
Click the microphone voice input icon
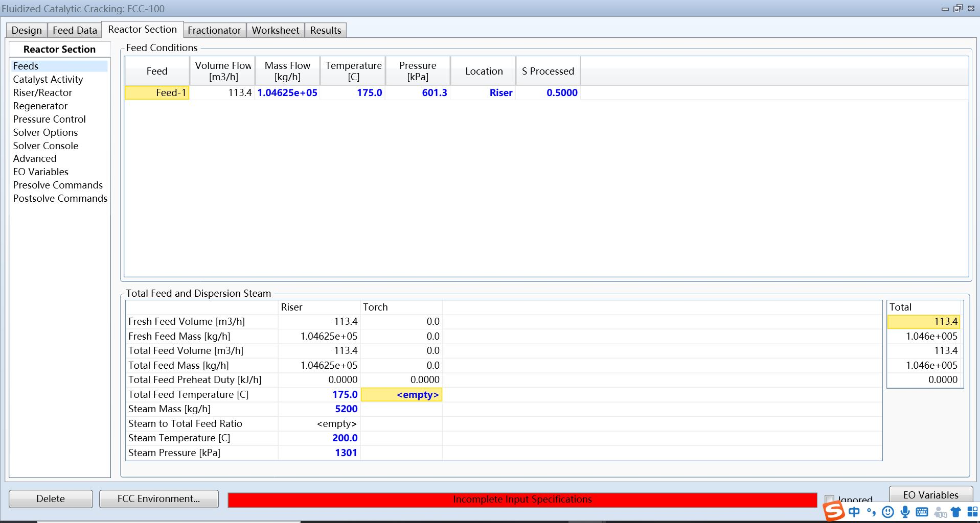pos(905,512)
